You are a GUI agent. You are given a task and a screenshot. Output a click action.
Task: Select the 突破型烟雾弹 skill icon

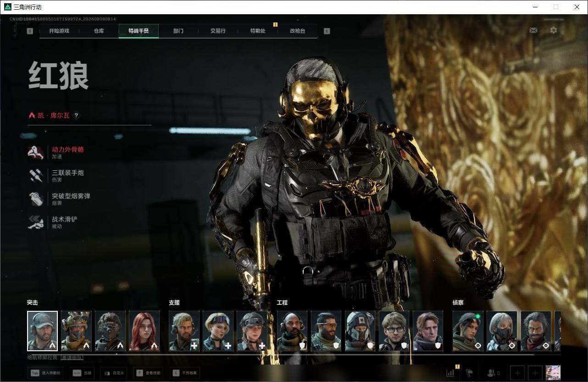(36, 199)
